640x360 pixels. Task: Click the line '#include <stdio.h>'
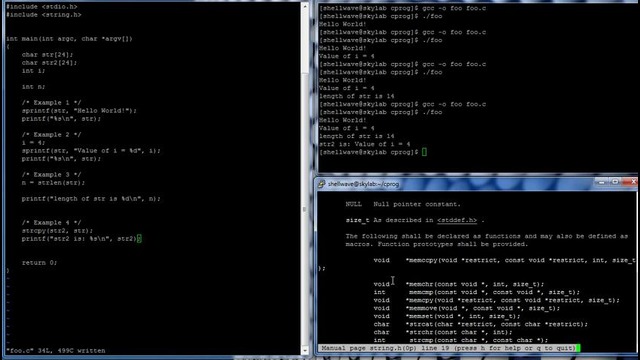coord(42,7)
